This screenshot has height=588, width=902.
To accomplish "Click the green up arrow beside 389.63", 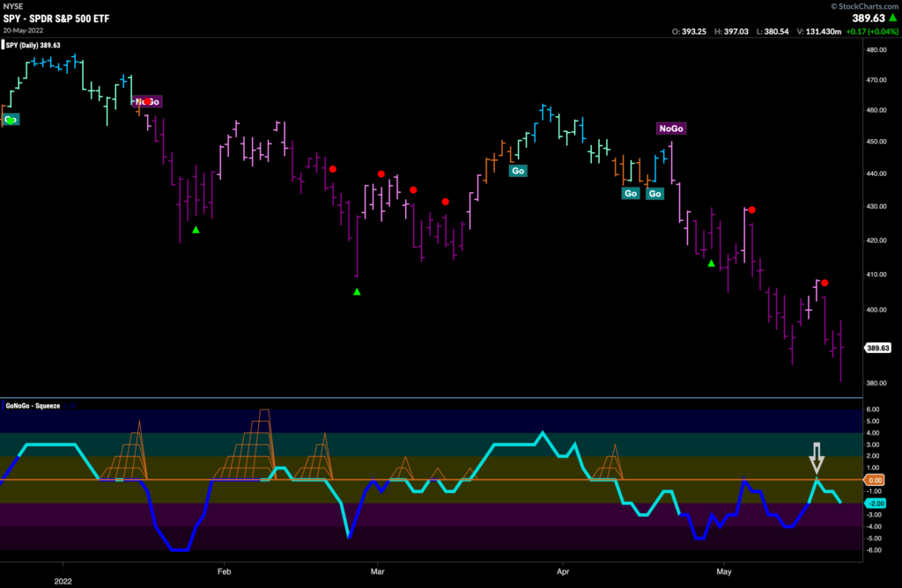I will pos(893,18).
